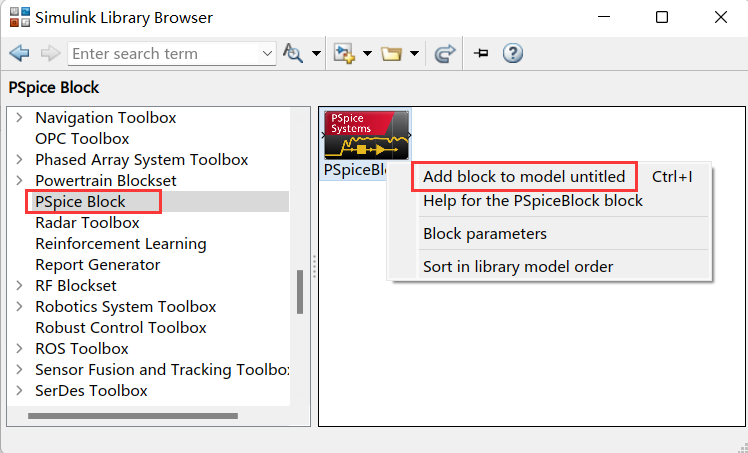This screenshot has width=748, height=453.
Task: Select Report Generator in the tree
Action: (x=98, y=264)
